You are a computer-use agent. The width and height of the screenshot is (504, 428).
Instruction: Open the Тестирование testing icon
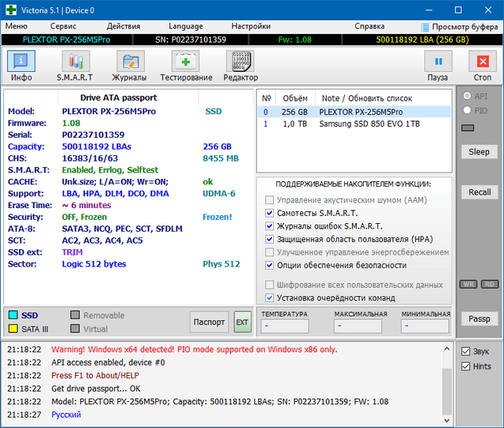point(186,61)
